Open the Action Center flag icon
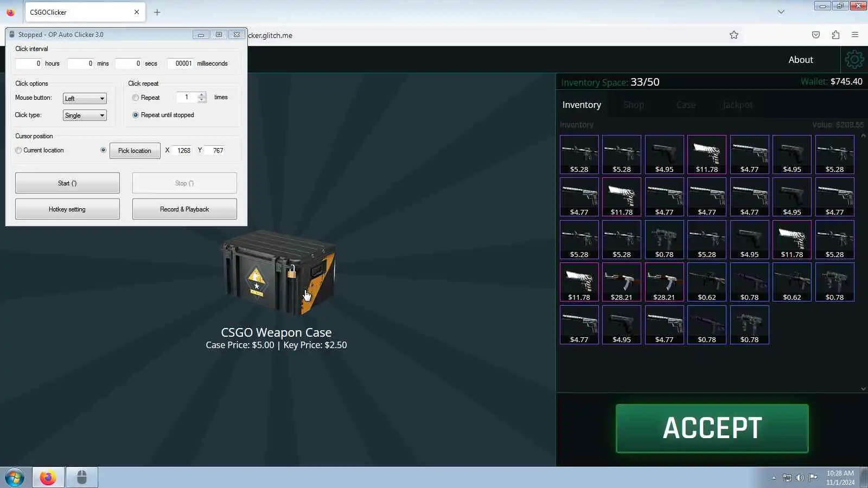Screen dimensions: 868x488 click(813, 478)
